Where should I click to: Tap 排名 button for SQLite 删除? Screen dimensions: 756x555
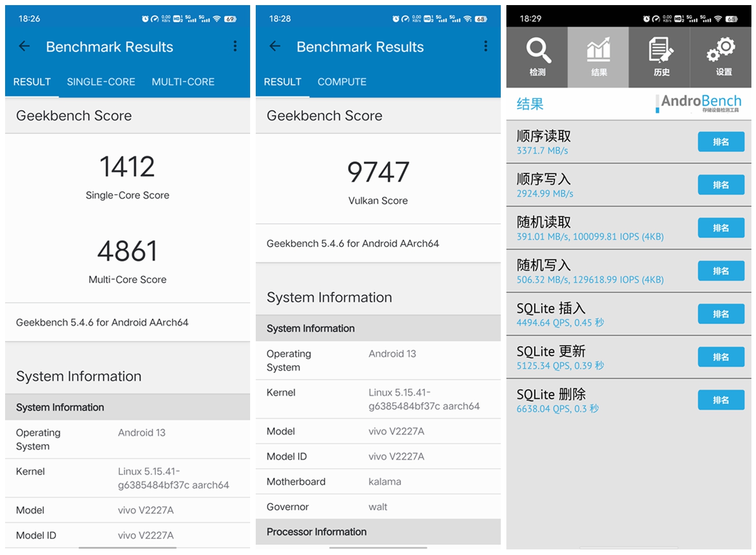click(x=721, y=400)
